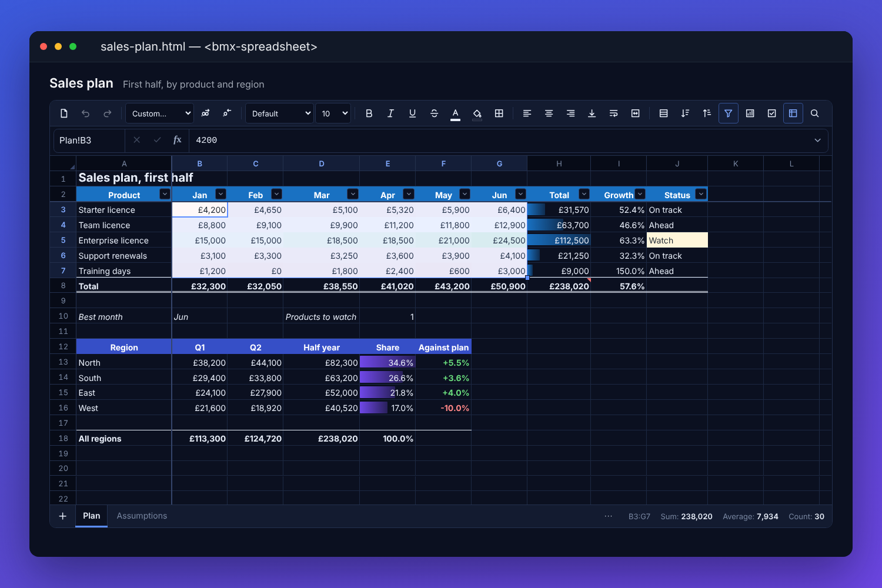Open the cell borders tool
This screenshot has width=882, height=588.
click(x=499, y=113)
